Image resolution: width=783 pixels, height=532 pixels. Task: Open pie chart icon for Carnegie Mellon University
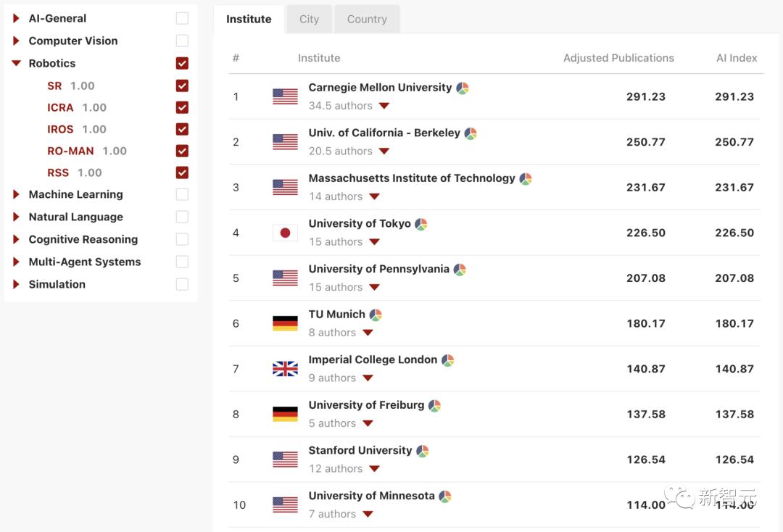coord(463,88)
